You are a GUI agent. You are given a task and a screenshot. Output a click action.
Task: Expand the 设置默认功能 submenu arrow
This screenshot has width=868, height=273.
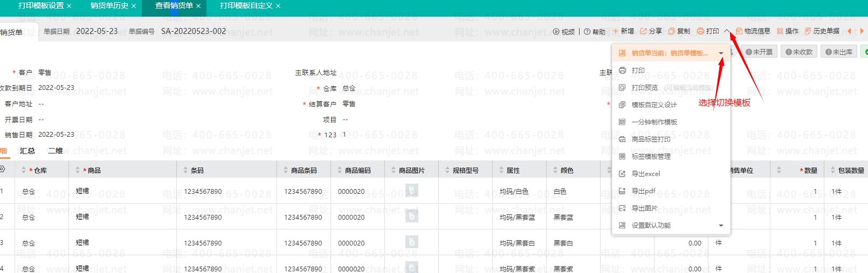(x=721, y=226)
